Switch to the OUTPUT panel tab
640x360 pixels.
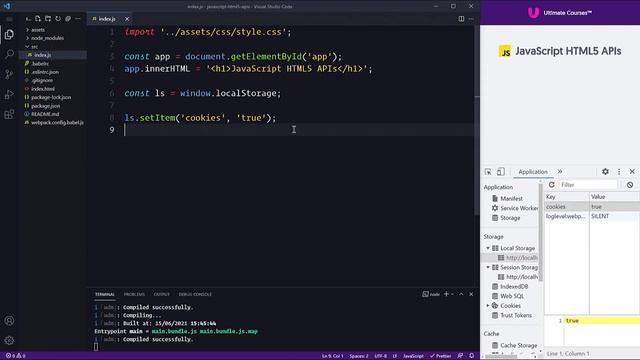(162, 294)
